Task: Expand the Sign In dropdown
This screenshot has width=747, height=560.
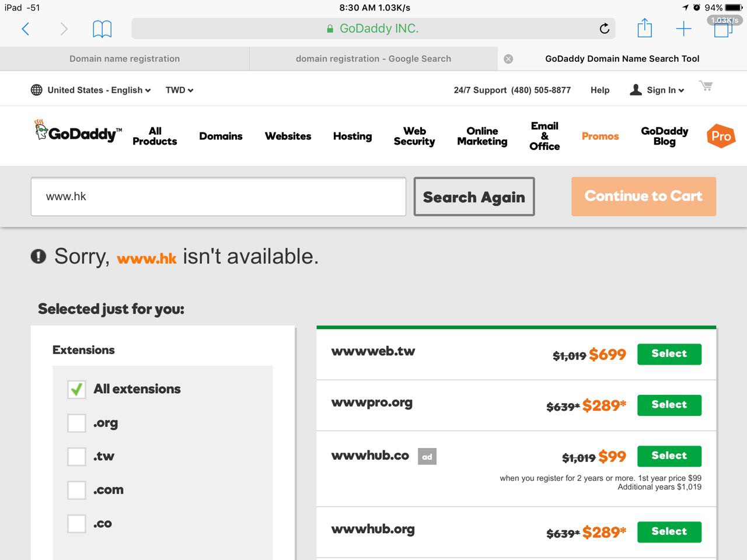Action: [665, 90]
